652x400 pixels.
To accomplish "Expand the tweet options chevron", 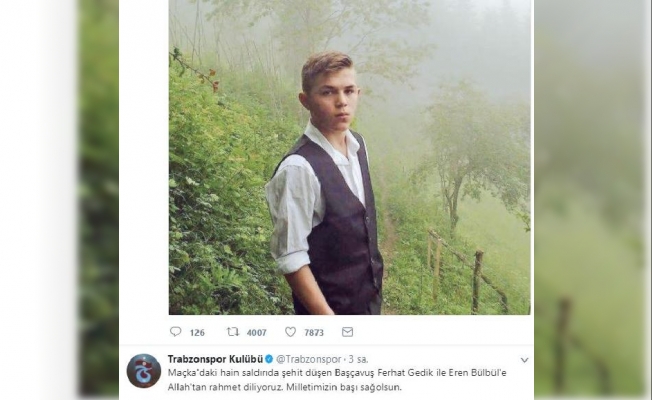I will pyautogui.click(x=524, y=360).
